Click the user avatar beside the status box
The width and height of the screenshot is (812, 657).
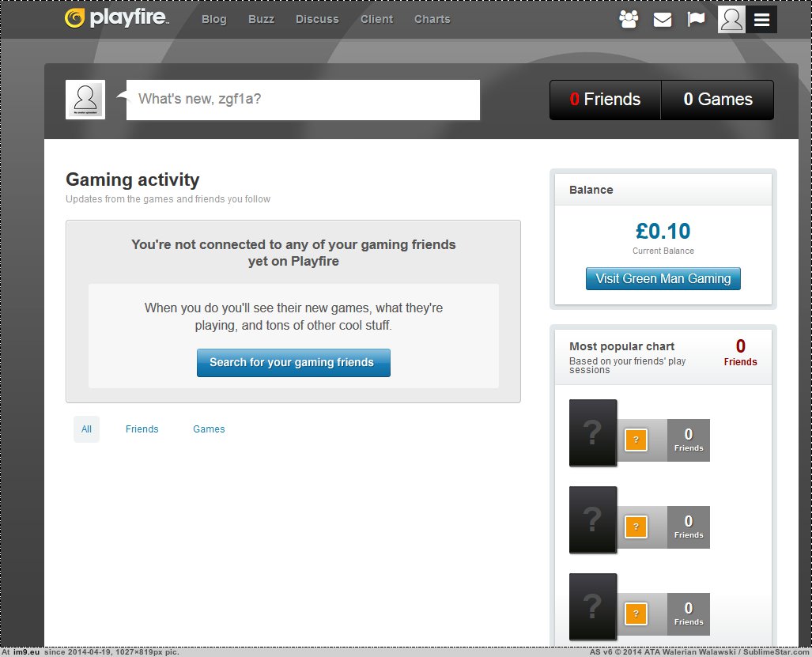(85, 100)
